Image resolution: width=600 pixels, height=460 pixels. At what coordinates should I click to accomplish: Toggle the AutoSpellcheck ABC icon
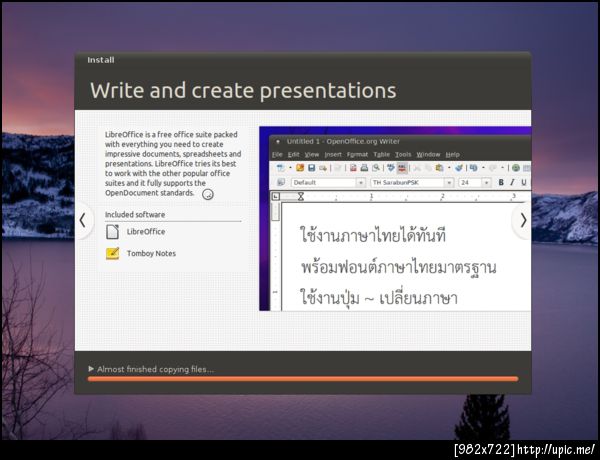[x=402, y=168]
